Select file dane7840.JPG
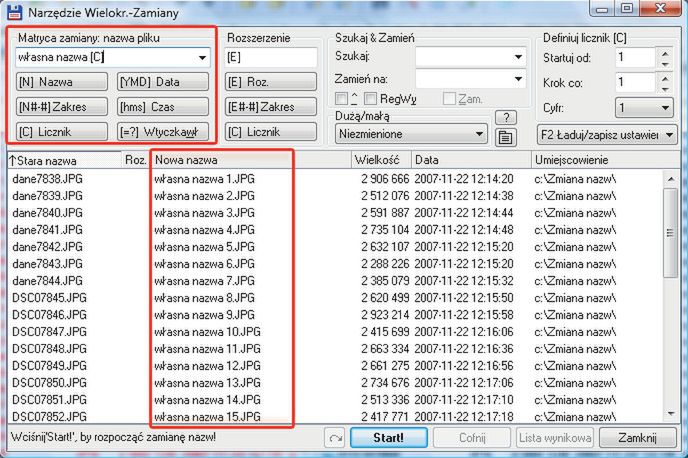Screen dimensions: 688x458 pos(47,213)
